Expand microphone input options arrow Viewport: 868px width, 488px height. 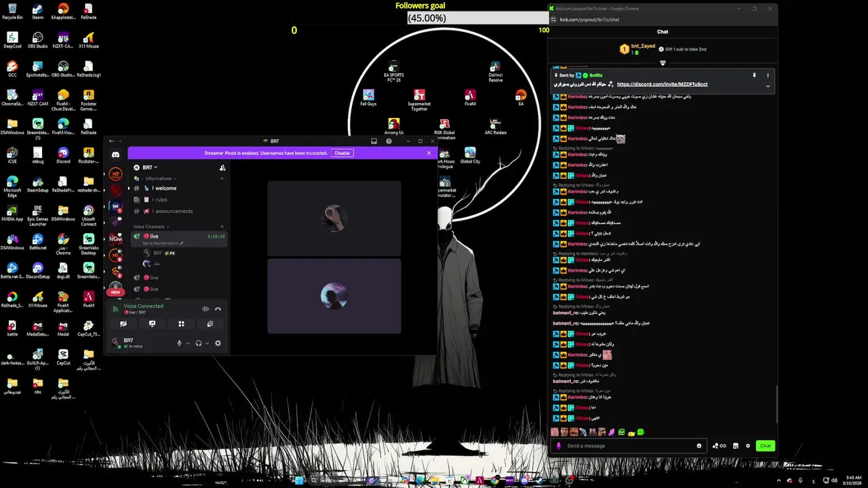(x=188, y=343)
